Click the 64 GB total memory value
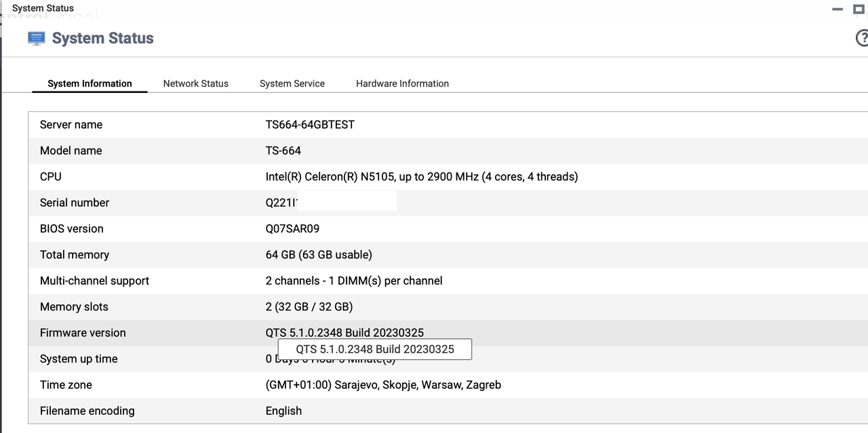This screenshot has width=868, height=433. [319, 255]
